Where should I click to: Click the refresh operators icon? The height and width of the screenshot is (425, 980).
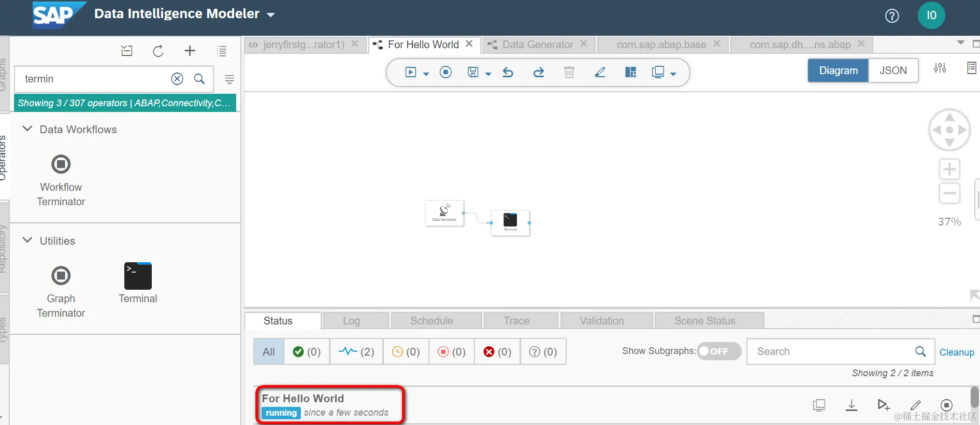[158, 51]
